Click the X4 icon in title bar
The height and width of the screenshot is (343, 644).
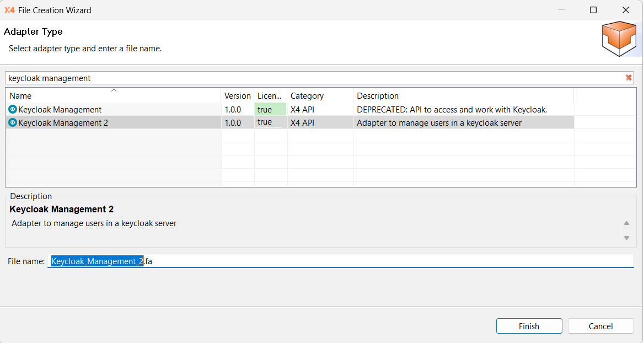9,10
